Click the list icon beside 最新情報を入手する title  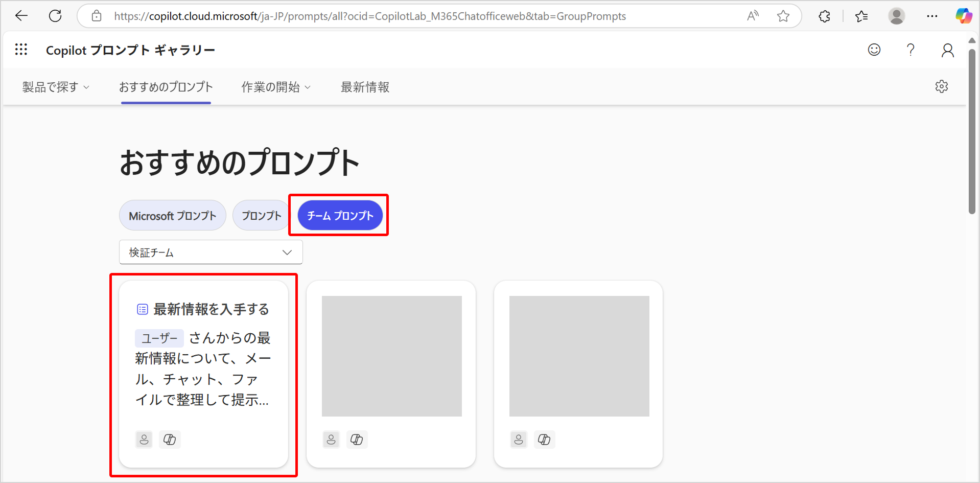pyautogui.click(x=143, y=309)
